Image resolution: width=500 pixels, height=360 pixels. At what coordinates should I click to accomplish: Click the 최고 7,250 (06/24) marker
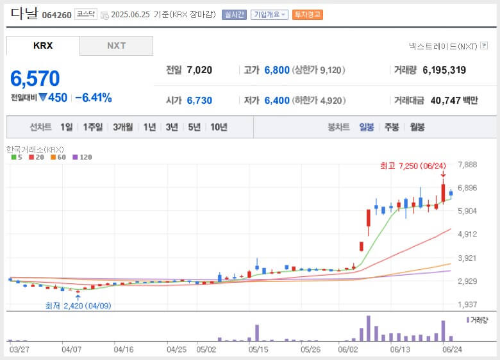click(413, 166)
